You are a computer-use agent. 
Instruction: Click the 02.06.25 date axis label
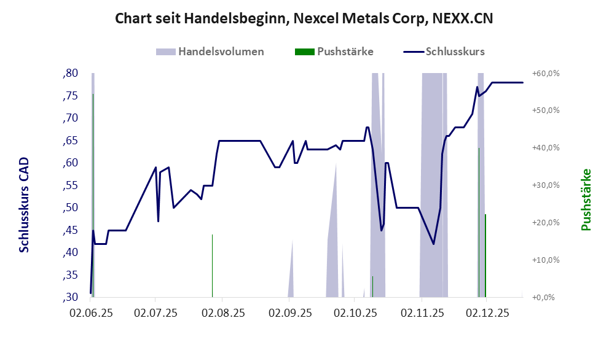90,313
